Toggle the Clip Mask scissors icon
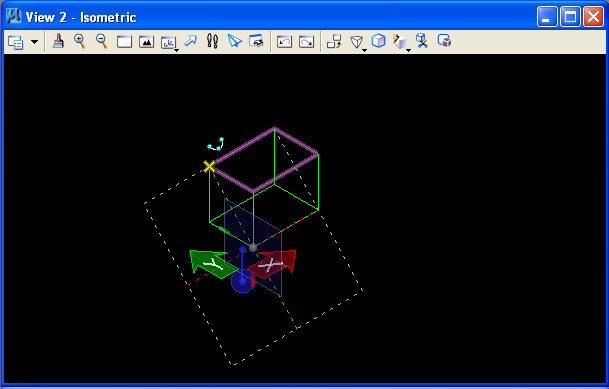 click(x=422, y=41)
